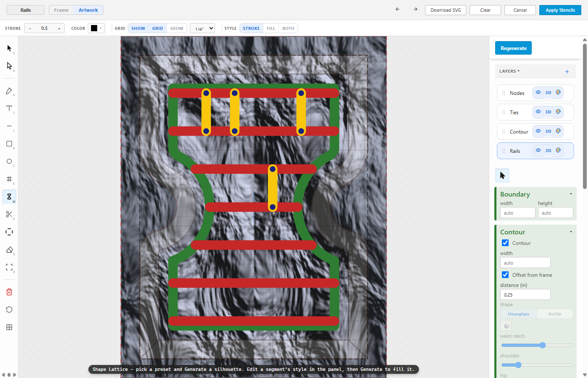This screenshot has height=378, width=588.
Task: Select the BOTH style option
Action: pyautogui.click(x=288, y=28)
